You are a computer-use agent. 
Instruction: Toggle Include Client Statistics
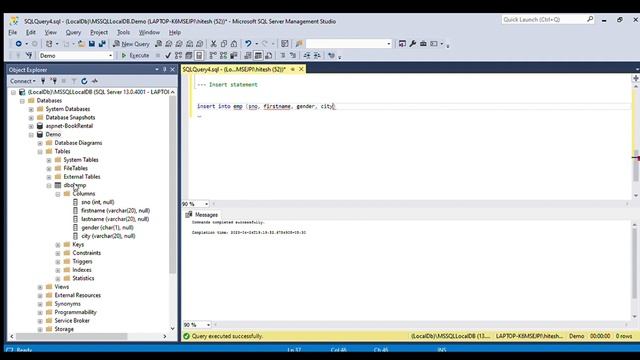click(x=234, y=56)
